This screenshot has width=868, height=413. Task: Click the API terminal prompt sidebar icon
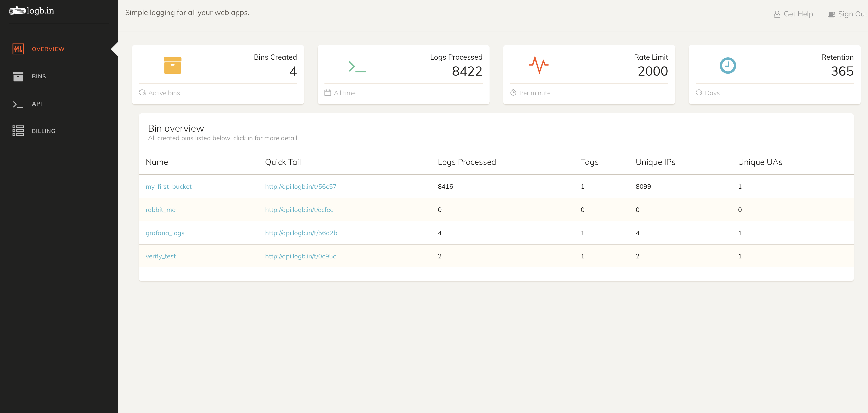point(18,105)
